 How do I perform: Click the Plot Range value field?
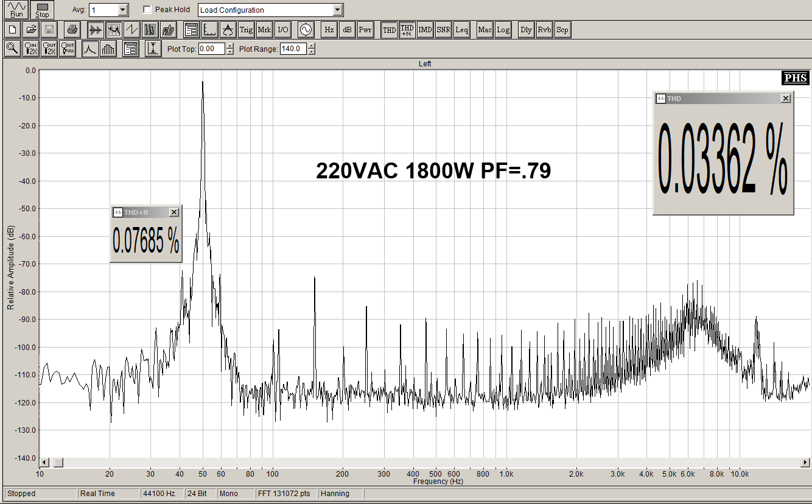tap(293, 49)
